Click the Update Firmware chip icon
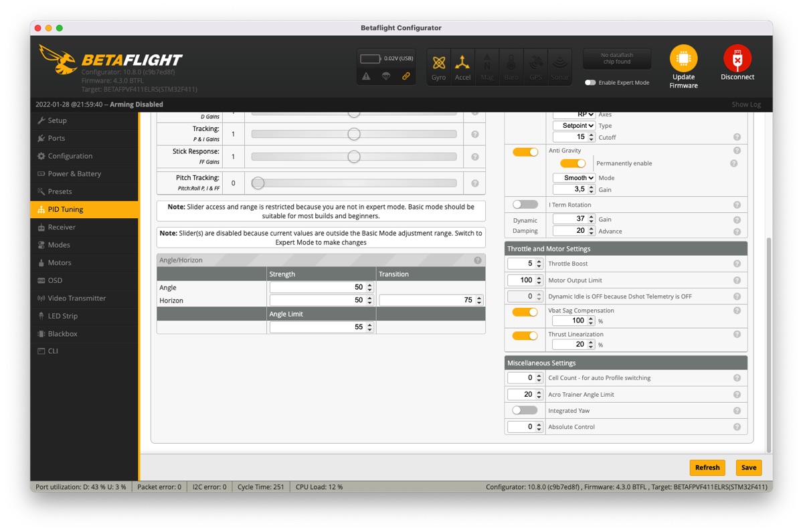Image resolution: width=803 pixels, height=532 pixels. pos(683,58)
